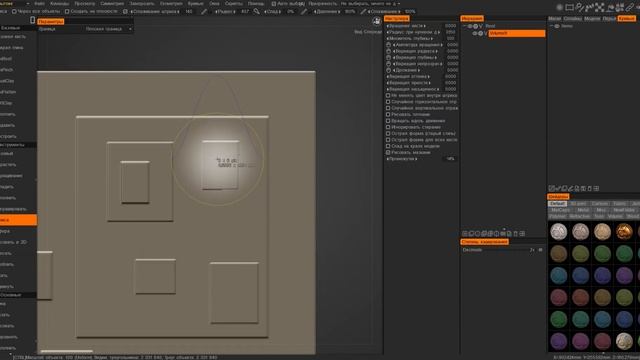Pick the copper metallic shader sphere
The image size is (640, 360).
(624, 231)
